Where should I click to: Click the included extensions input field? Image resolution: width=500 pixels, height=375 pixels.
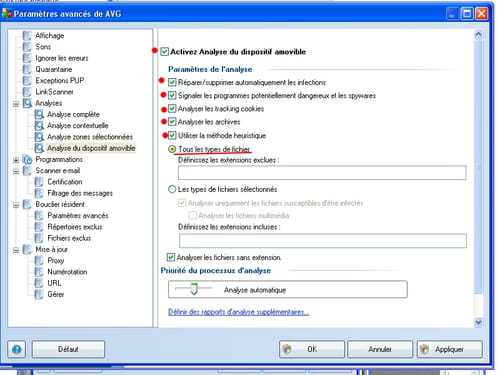[323, 241]
